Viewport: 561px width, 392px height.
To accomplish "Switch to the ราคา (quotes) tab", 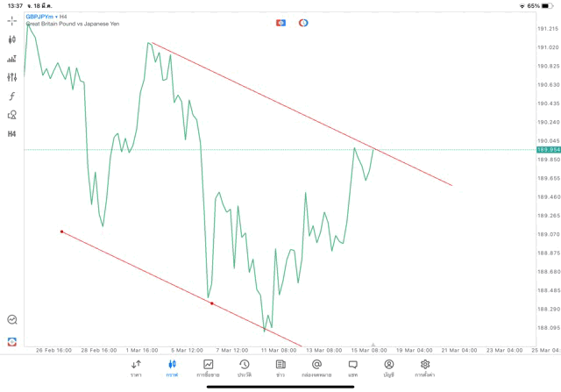I will click(x=136, y=367).
